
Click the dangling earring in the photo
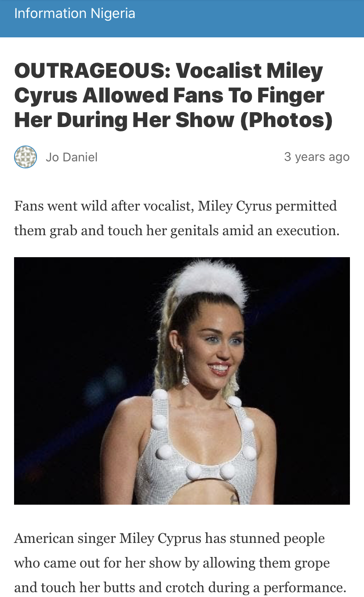tap(184, 367)
